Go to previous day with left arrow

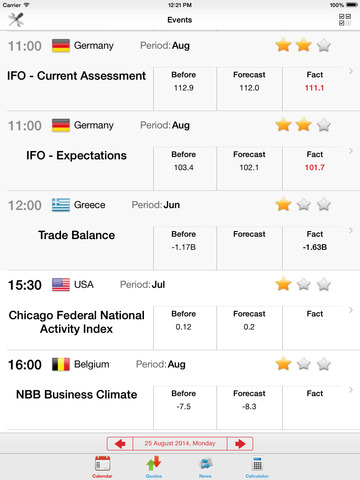pos(120,444)
